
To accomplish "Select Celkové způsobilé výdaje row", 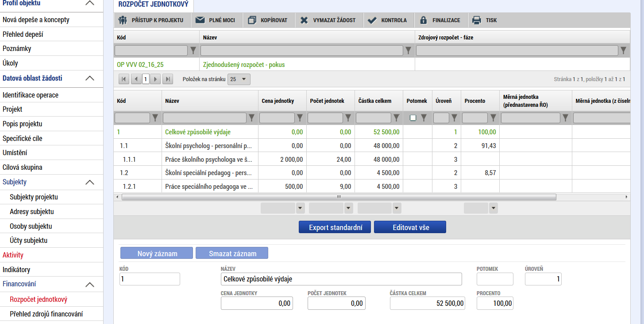I will tap(372, 132).
